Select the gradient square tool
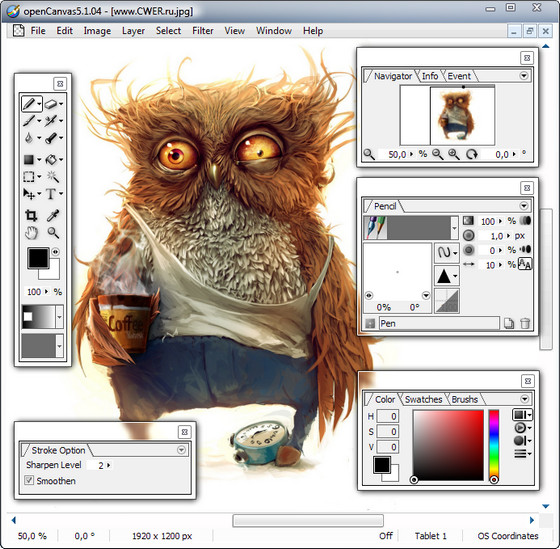Image resolution: width=560 pixels, height=549 pixels. (29, 159)
